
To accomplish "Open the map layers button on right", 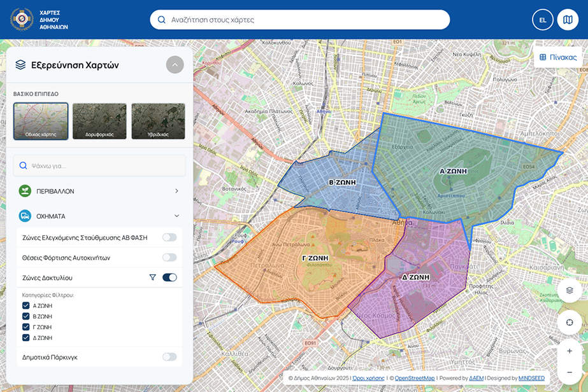I will tap(569, 290).
